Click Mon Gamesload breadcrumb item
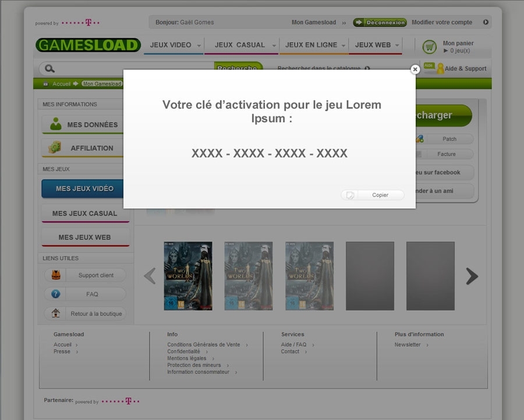524x420 pixels. pyautogui.click(x=102, y=84)
